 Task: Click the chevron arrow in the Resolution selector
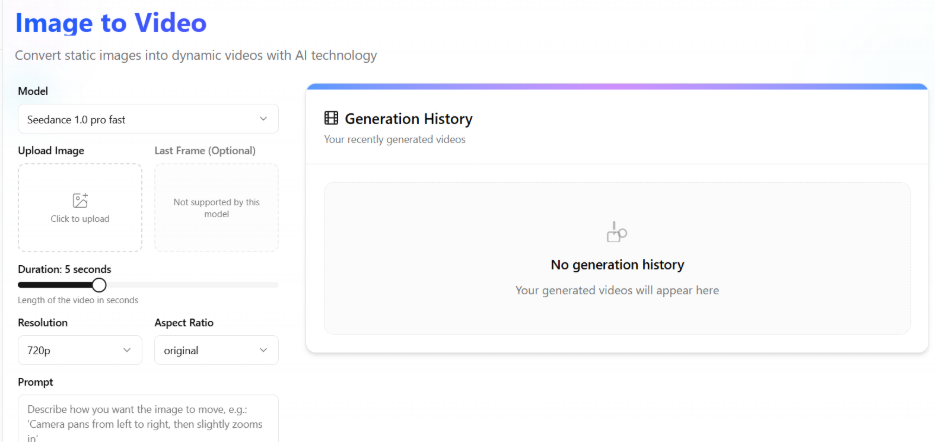click(x=127, y=350)
